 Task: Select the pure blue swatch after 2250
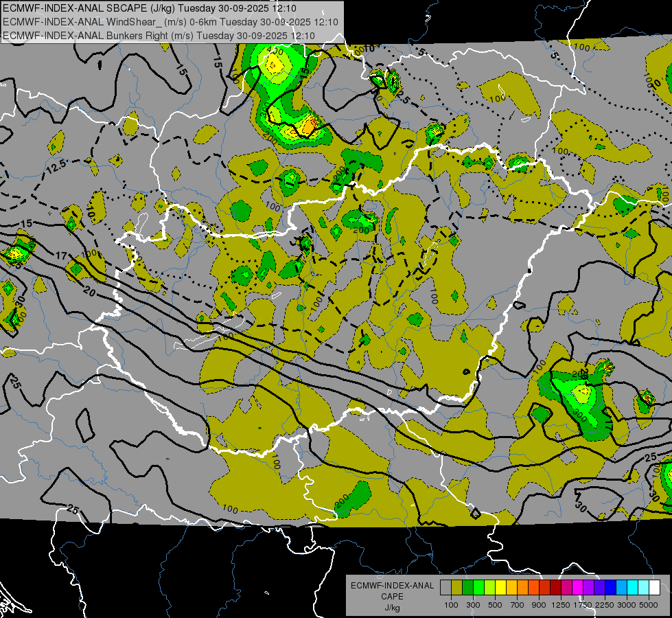click(611, 588)
